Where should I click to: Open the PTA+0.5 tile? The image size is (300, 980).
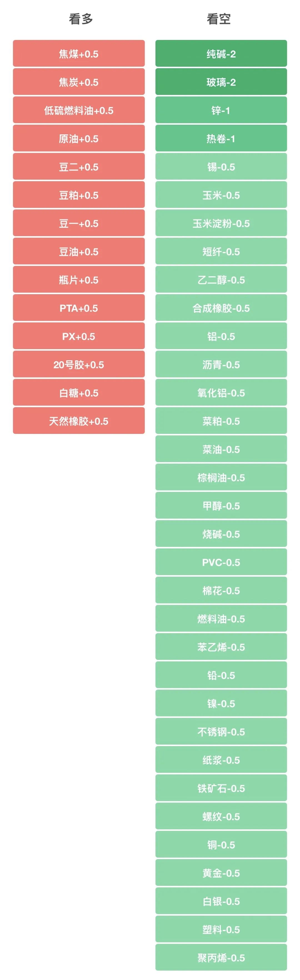point(79,308)
